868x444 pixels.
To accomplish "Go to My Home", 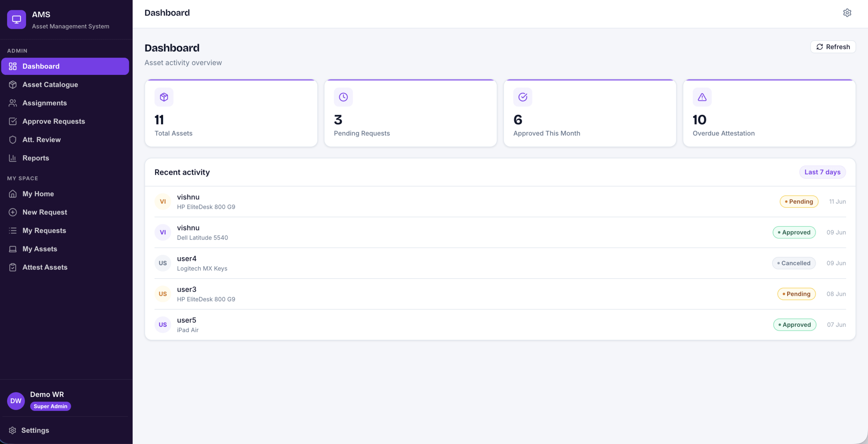I will (x=65, y=194).
